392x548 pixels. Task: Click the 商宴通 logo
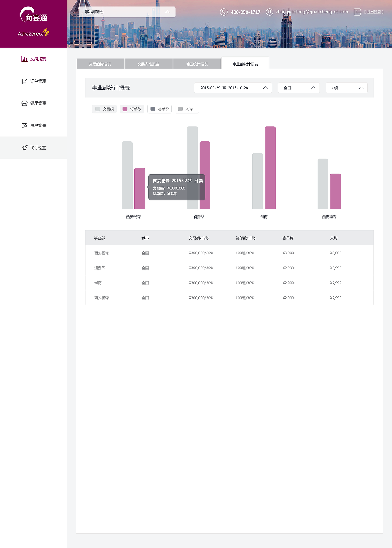tap(33, 15)
